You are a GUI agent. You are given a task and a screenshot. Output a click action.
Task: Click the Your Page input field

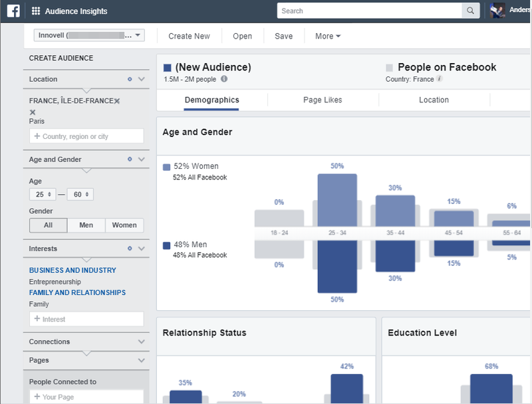(x=86, y=396)
